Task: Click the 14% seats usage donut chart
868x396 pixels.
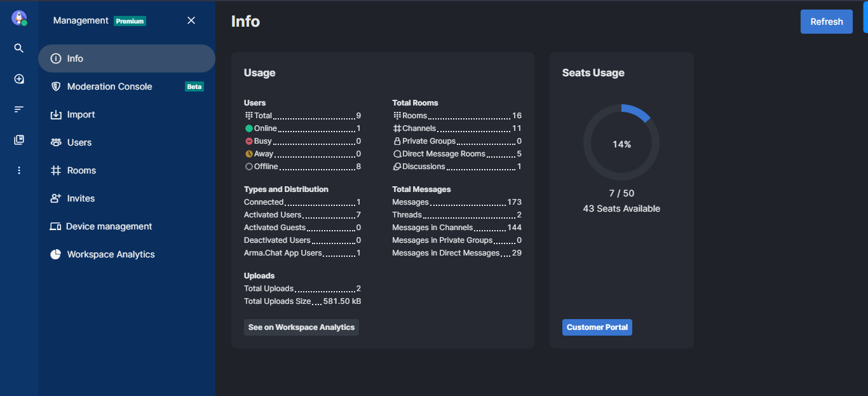Action: pyautogui.click(x=621, y=142)
